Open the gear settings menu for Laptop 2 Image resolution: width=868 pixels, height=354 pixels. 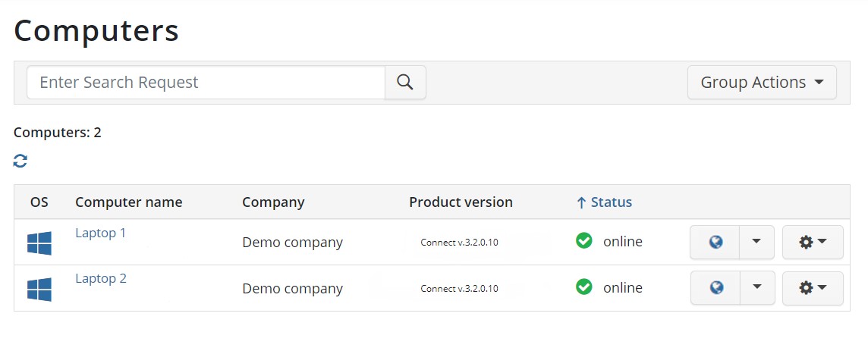[813, 287]
